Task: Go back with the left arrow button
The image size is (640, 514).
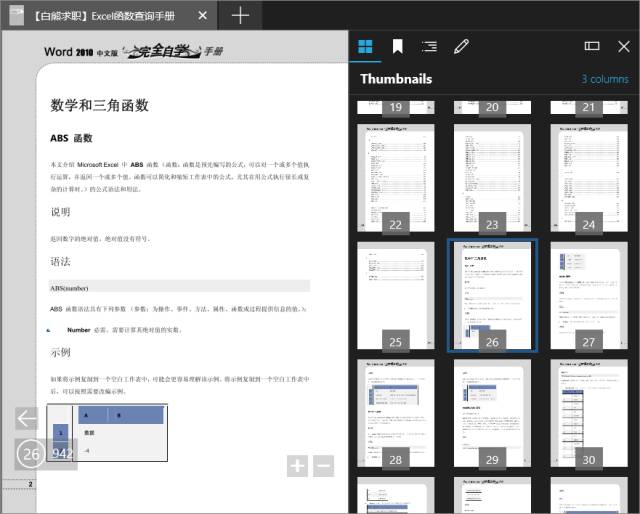Action: point(27,418)
